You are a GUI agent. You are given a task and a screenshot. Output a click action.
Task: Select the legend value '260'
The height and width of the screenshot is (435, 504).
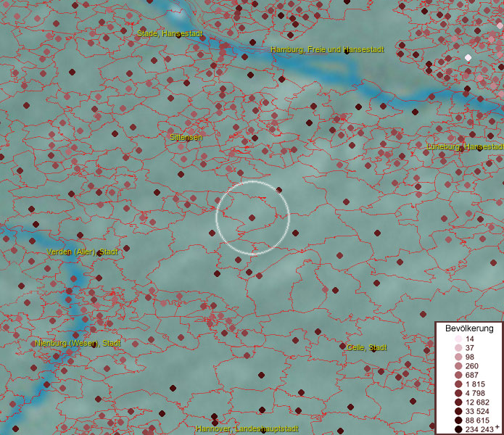click(472, 366)
